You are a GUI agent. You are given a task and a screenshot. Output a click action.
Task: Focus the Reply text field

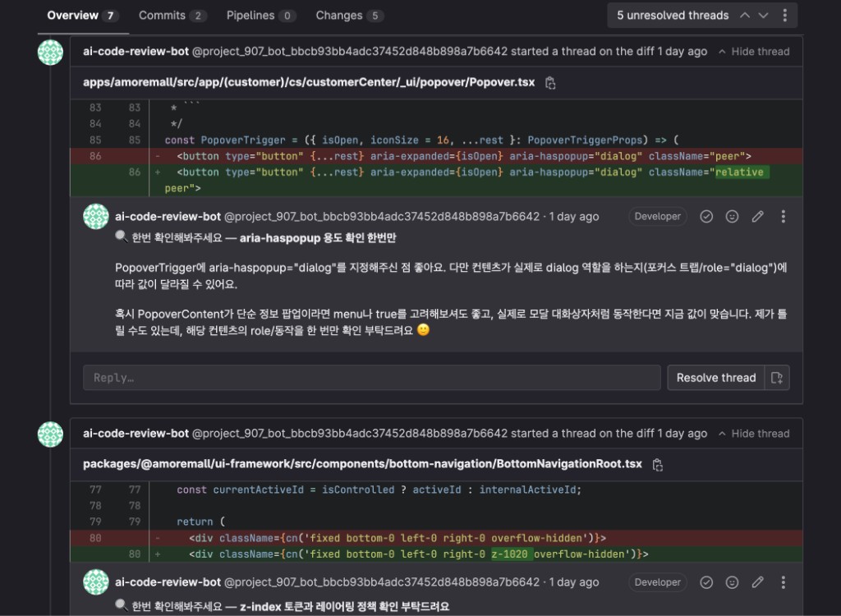click(x=371, y=378)
